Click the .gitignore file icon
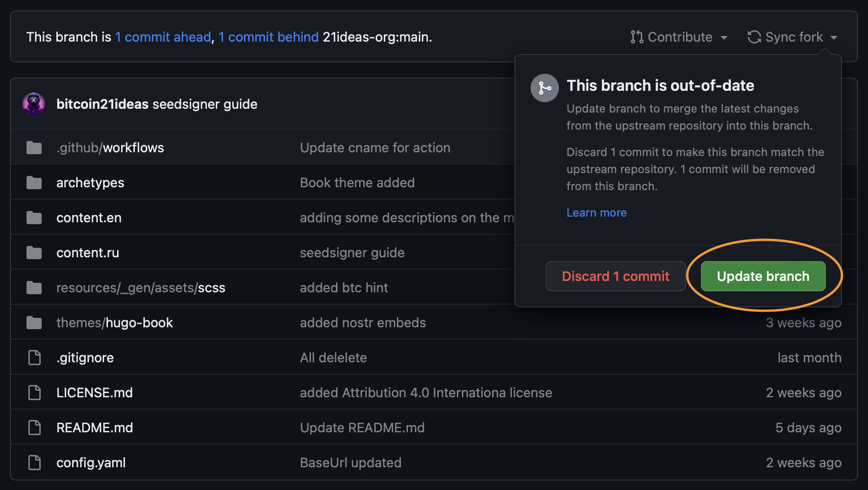The width and height of the screenshot is (868, 490). [35, 358]
